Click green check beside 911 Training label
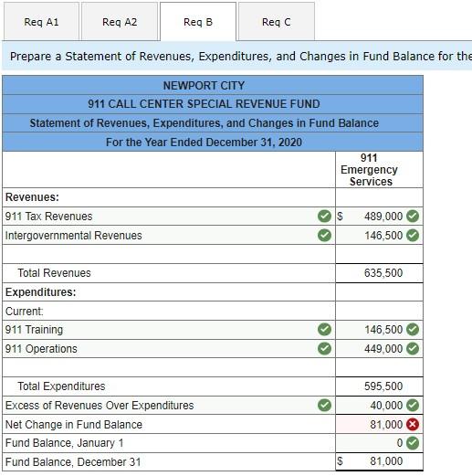 324,330
